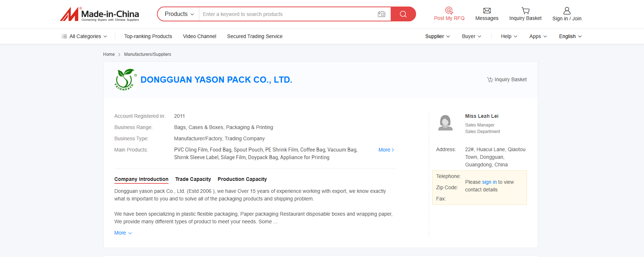644x257 pixels.
Task: Expand the Help dropdown
Action: (509, 36)
